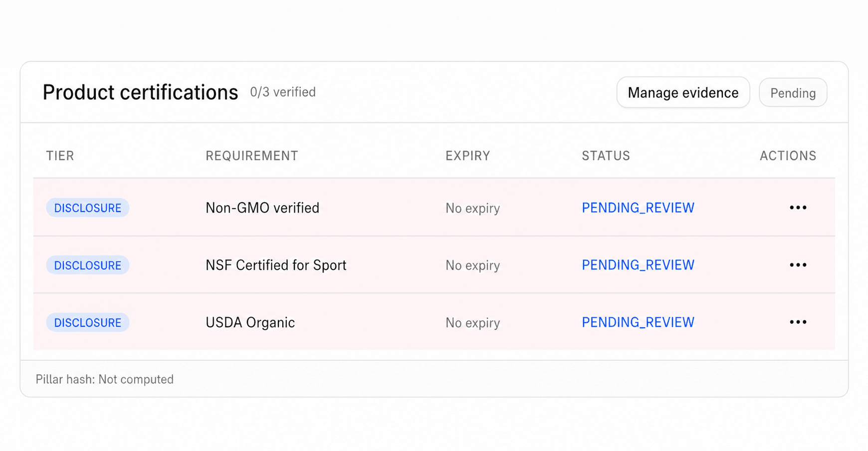Click the DISCLOSURE badge on Non-GMO verified row
This screenshot has height=451, width=868.
click(87, 208)
